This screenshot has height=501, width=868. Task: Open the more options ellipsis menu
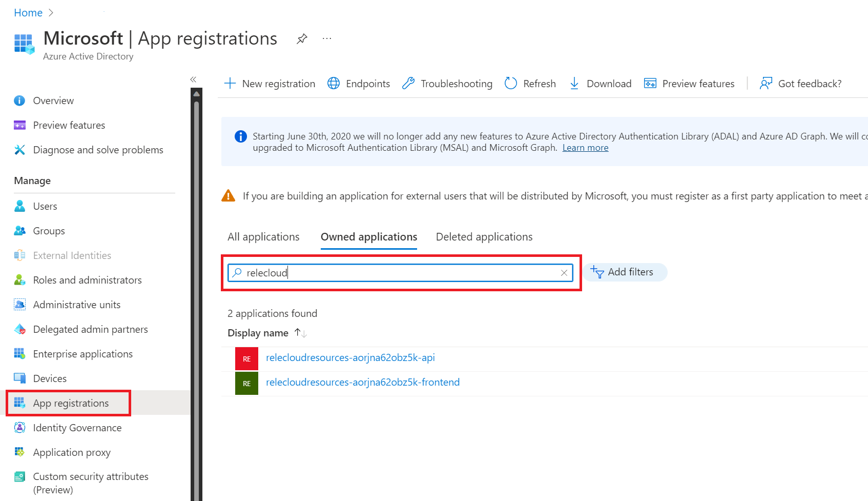click(x=327, y=38)
